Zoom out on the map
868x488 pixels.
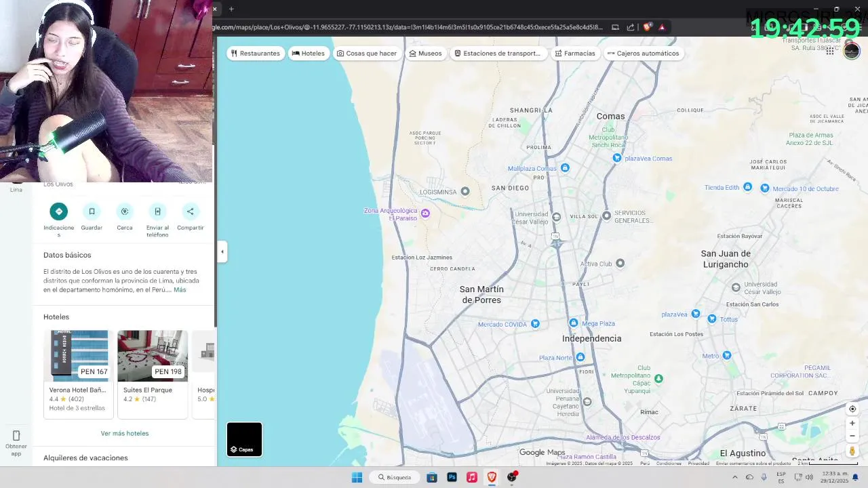(x=852, y=436)
